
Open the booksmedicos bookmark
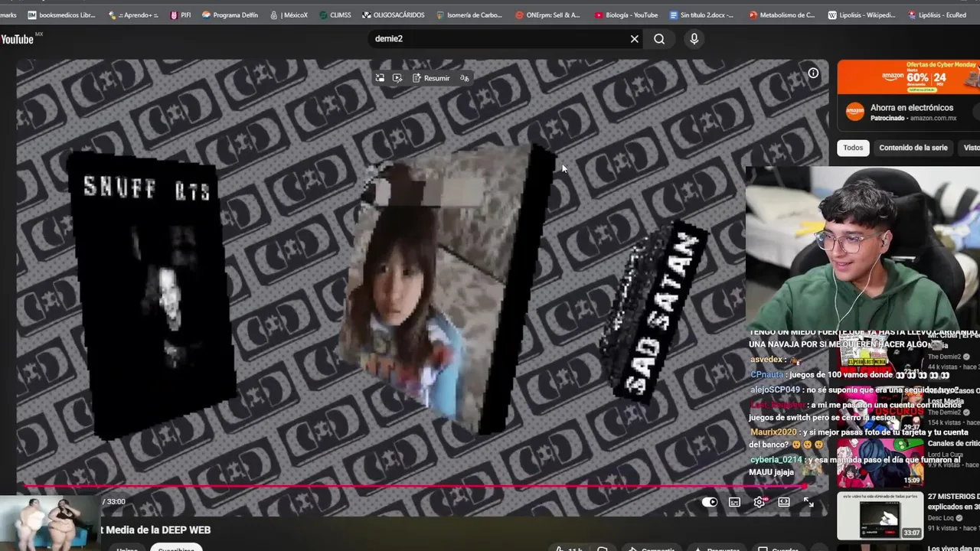coord(61,15)
